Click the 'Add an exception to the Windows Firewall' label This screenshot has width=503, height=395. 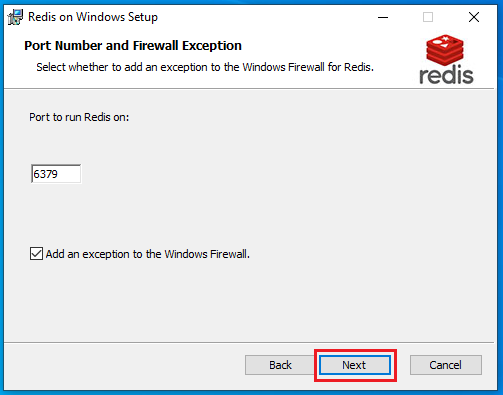coord(148,254)
